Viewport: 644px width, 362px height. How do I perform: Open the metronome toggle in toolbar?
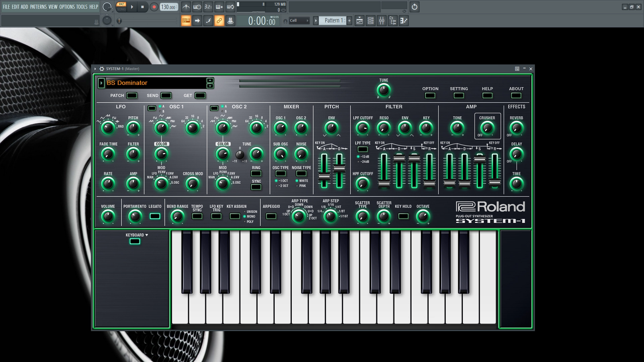(x=186, y=7)
